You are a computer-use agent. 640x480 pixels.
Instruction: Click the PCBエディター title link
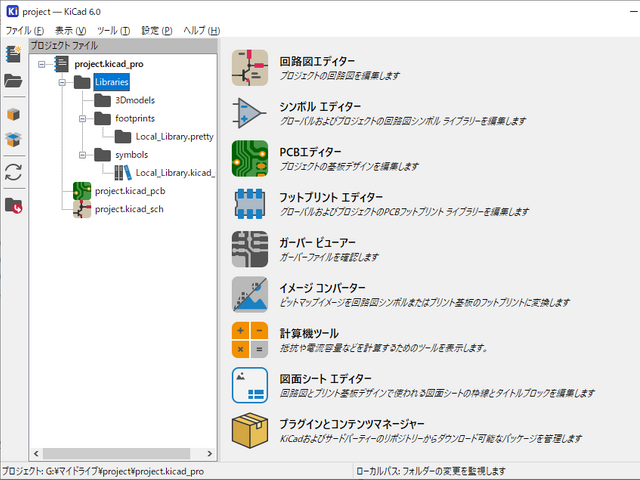[311, 152]
